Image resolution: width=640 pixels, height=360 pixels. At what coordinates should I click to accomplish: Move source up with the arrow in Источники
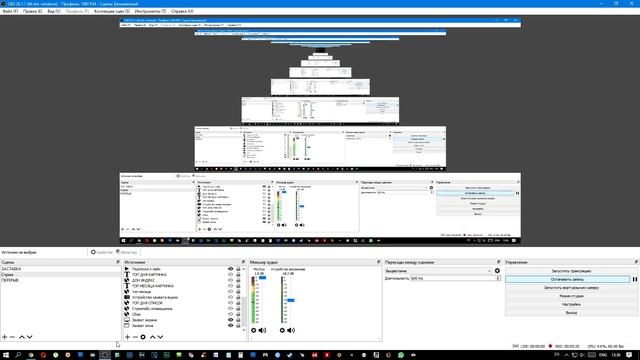[152, 337]
